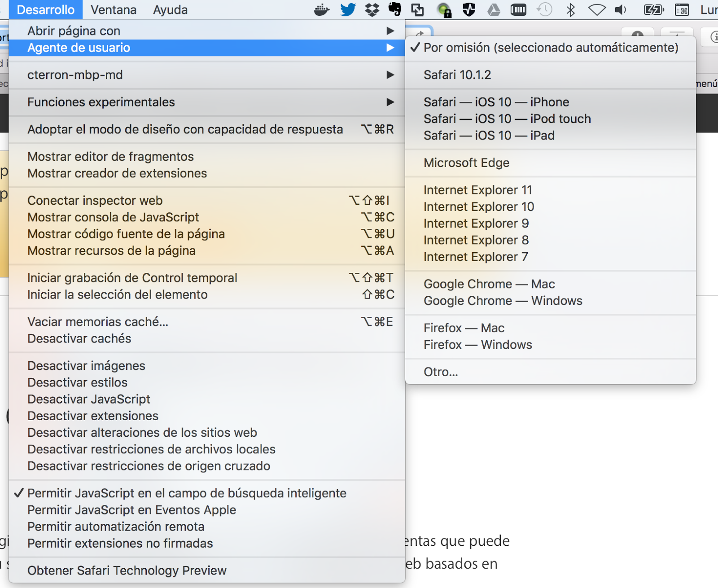The image size is (718, 588).
Task: Choose Mostrar consola de JavaScript
Action: click(207, 217)
